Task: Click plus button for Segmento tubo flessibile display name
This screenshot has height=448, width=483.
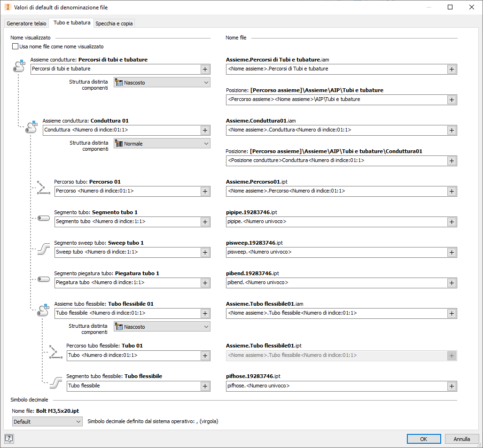Action: click(x=205, y=386)
